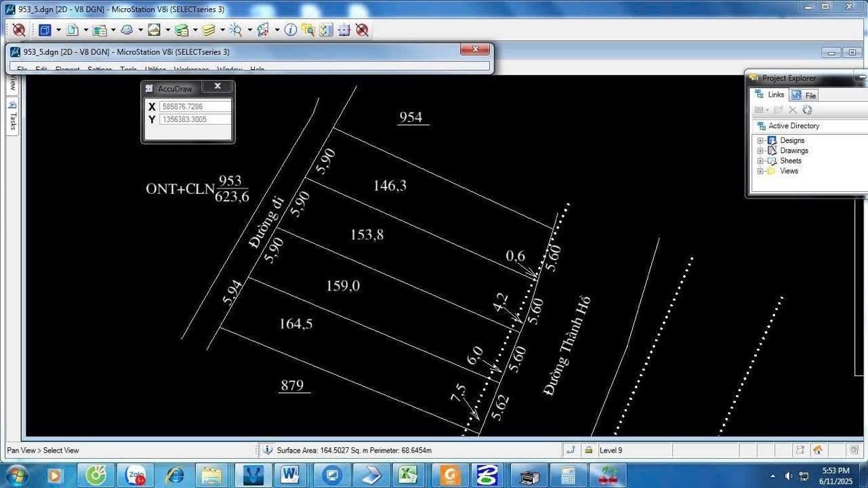Open the vertical Tasks side tab
Image resolution: width=868 pixels, height=488 pixels.
(x=12, y=116)
